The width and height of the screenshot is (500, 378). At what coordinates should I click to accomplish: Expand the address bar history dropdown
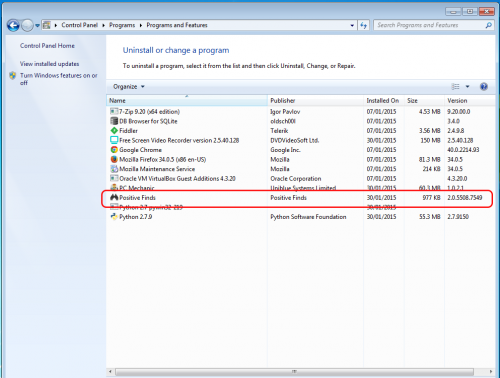pyautogui.click(x=352, y=25)
